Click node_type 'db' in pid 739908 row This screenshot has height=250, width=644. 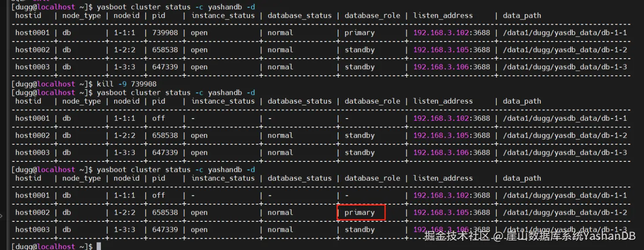[67, 33]
